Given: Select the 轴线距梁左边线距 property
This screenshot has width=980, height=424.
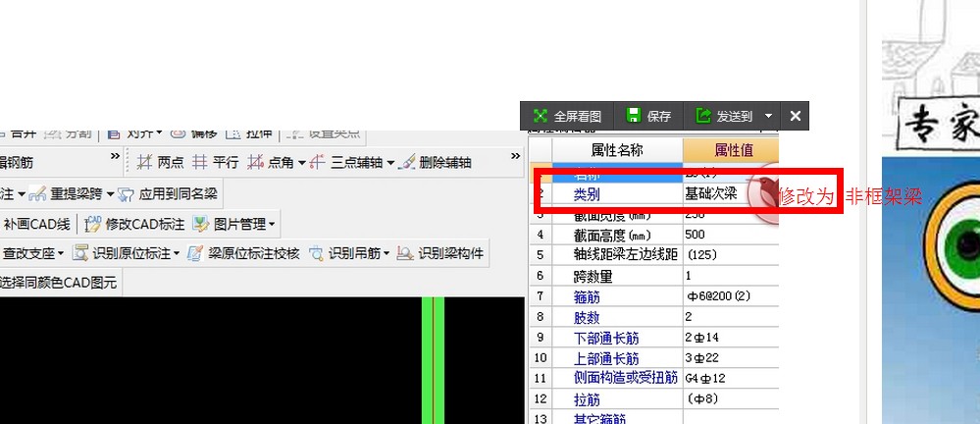Looking at the screenshot, I should click(x=626, y=255).
